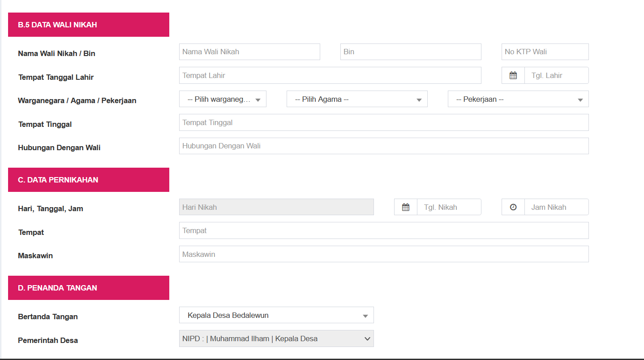Open the calendar icon beside Tgl. Nikah

click(405, 207)
